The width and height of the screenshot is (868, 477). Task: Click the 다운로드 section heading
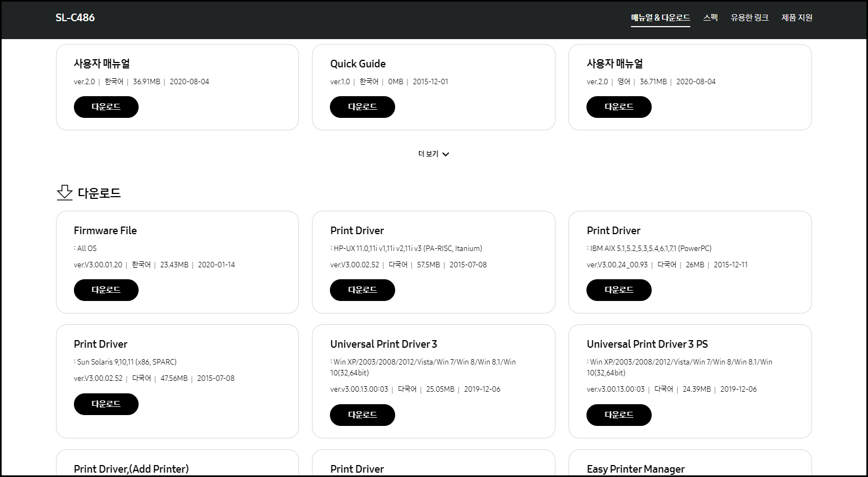coord(99,193)
